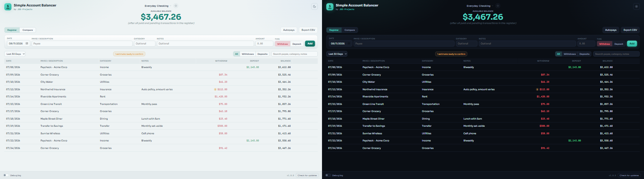
Task: Focus the Payee field in dark window
Action: [x=404, y=44]
